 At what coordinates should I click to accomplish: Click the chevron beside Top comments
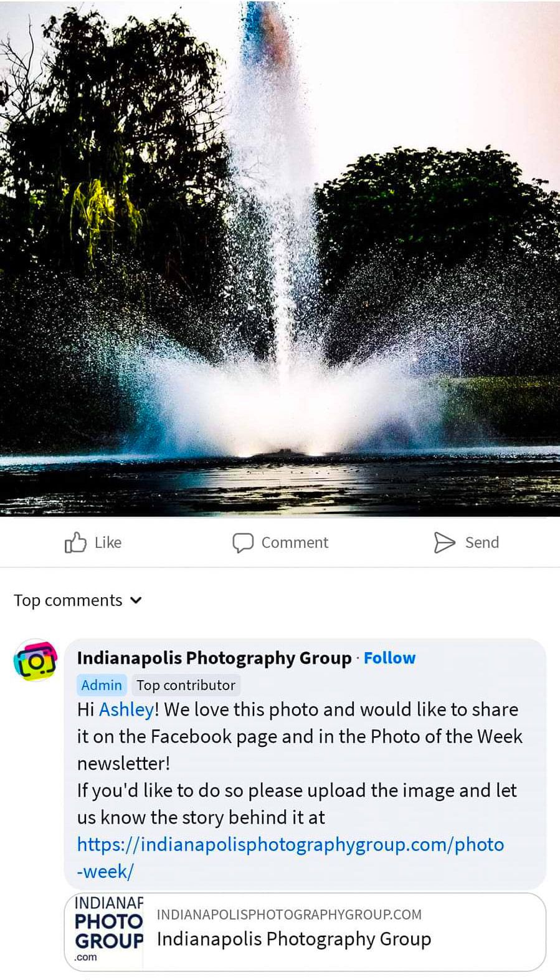pyautogui.click(x=136, y=600)
